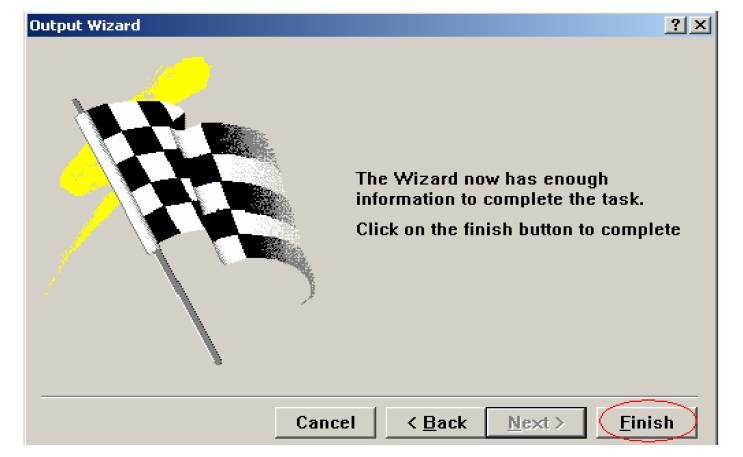Click the gray flagpole bottom end
Image resolution: width=743 pixels, height=457 pixels.
click(217, 361)
